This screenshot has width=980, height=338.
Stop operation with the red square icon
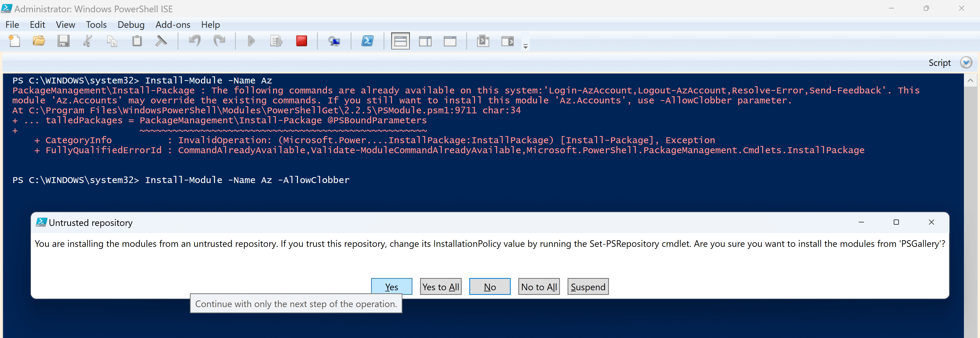(302, 41)
